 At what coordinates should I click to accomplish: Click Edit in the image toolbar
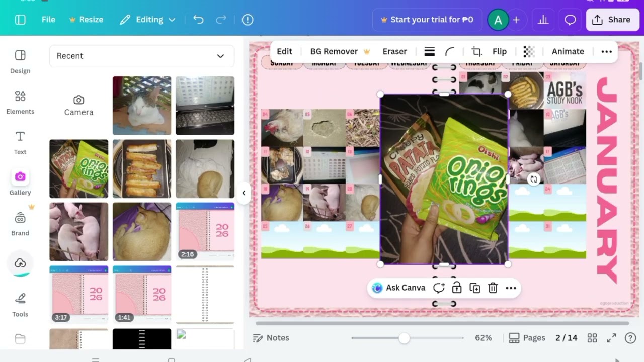click(x=284, y=51)
